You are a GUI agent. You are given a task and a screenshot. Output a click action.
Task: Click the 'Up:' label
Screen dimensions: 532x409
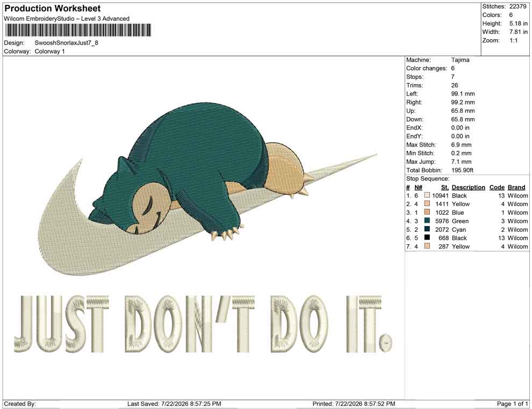click(411, 111)
